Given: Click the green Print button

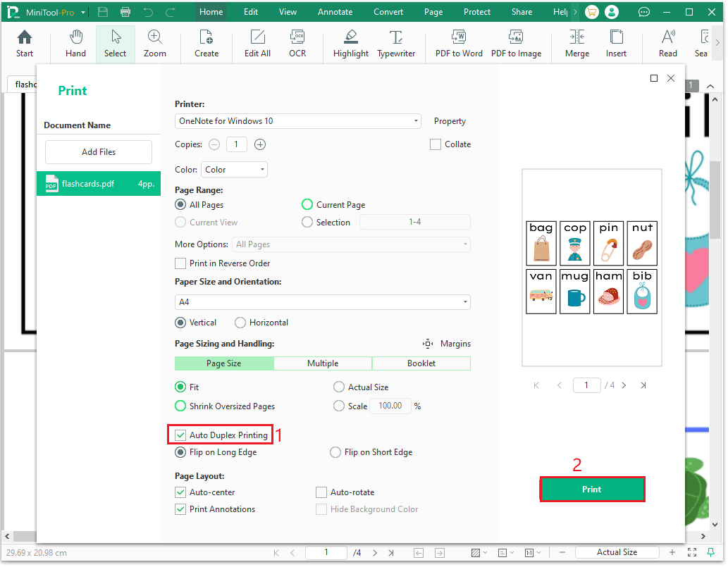Looking at the screenshot, I should coord(592,490).
